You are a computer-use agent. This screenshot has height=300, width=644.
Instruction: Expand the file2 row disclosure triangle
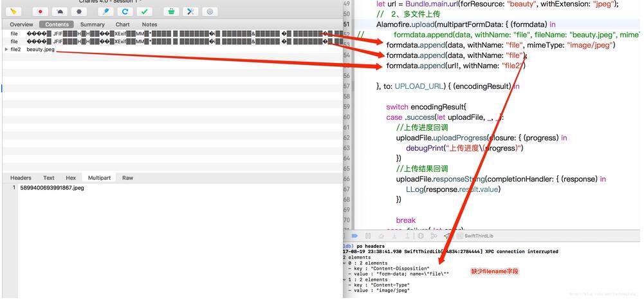pyautogui.click(x=6, y=50)
